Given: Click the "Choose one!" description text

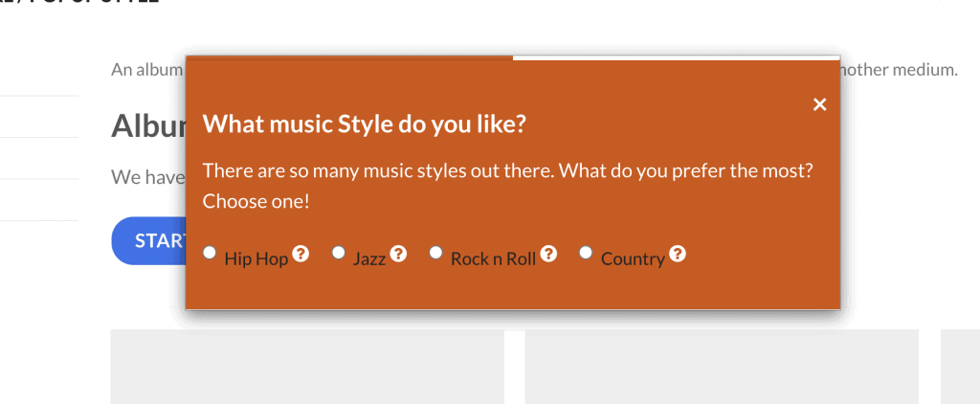Looking at the screenshot, I should pos(256,202).
